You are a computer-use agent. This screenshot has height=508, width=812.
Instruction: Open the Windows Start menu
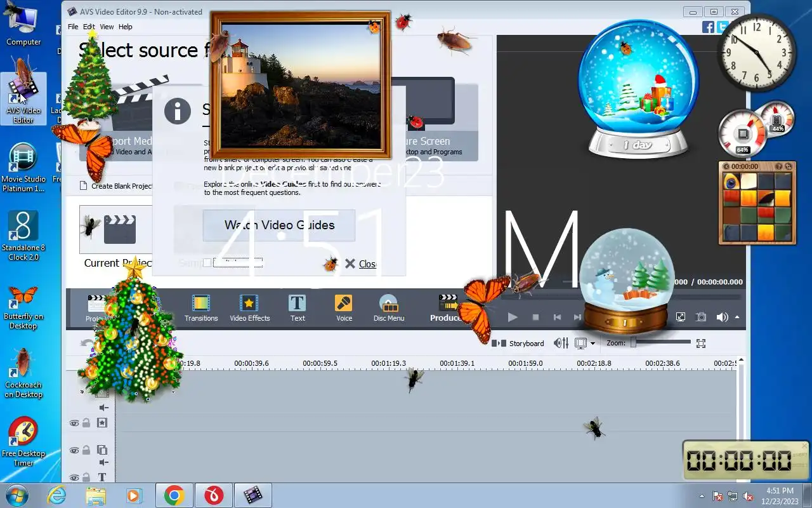[17, 495]
